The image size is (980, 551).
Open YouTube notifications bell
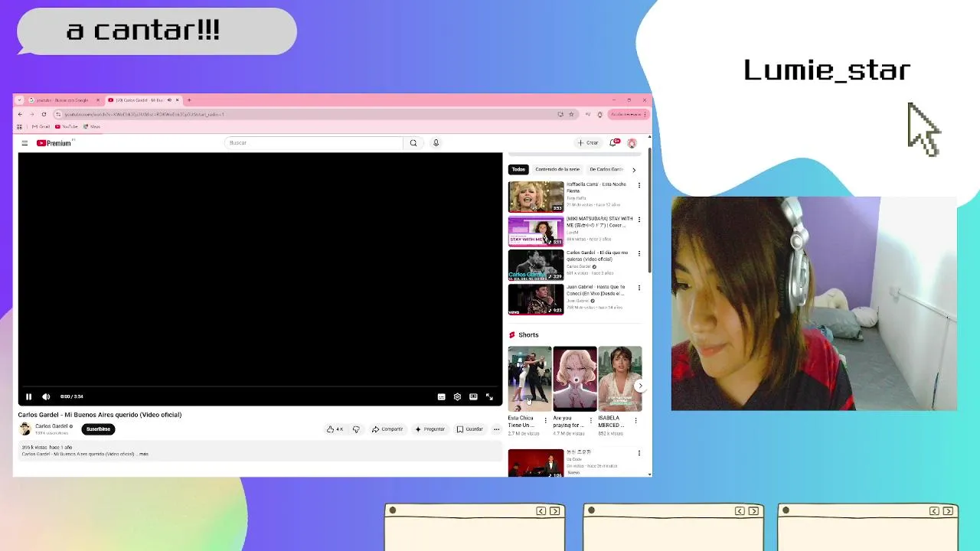[x=613, y=143]
